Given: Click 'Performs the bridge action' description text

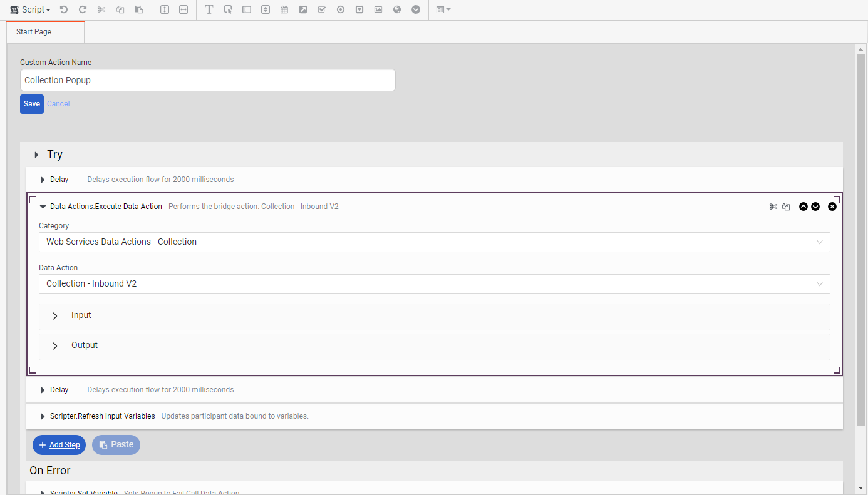Looking at the screenshot, I should click(254, 207).
